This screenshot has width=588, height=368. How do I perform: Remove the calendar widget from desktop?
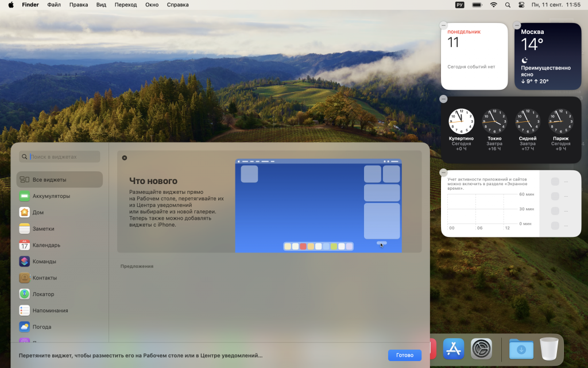tap(443, 25)
